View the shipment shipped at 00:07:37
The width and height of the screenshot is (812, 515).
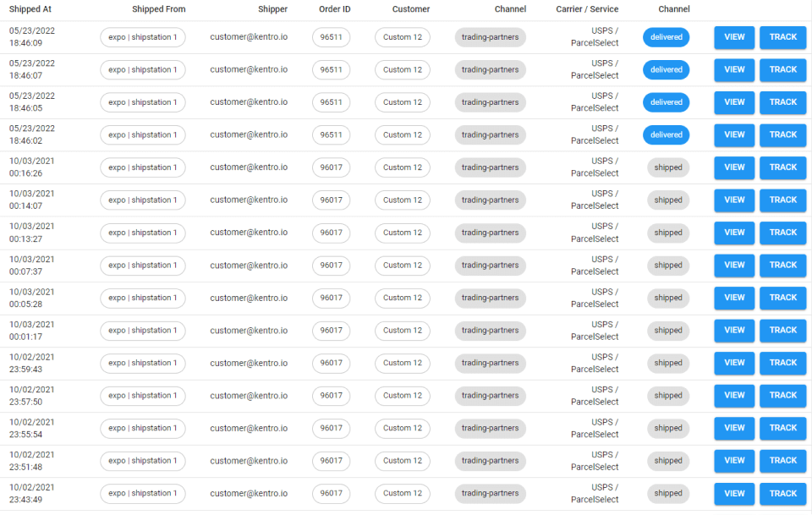734,266
